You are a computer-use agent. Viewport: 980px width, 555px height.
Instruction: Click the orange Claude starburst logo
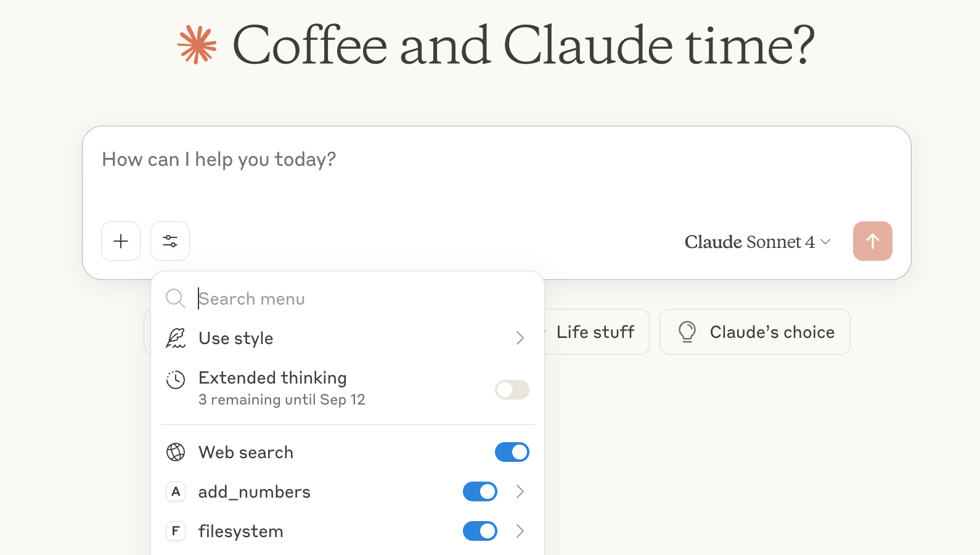[197, 45]
